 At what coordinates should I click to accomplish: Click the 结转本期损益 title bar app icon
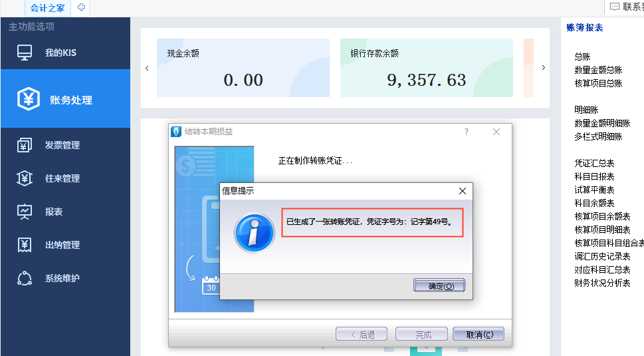(x=176, y=132)
